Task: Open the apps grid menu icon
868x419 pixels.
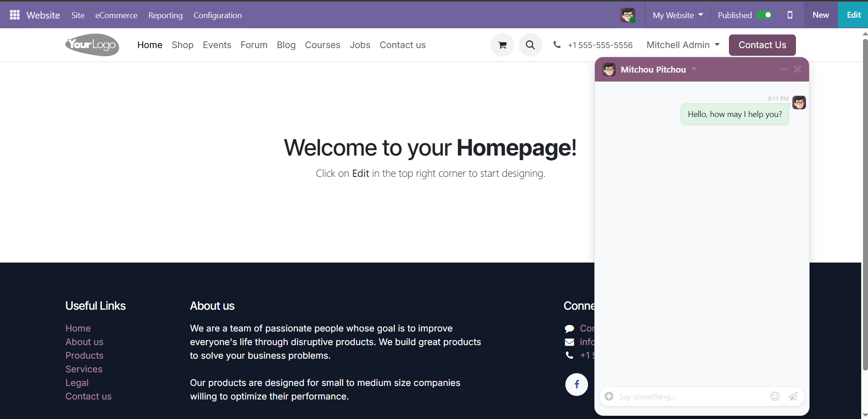Action: click(x=14, y=15)
